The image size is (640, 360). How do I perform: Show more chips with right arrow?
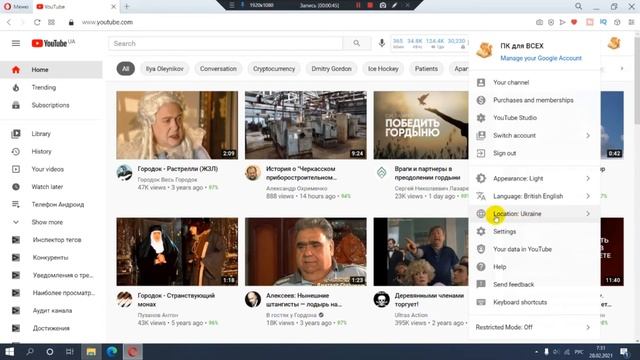[x=622, y=69]
